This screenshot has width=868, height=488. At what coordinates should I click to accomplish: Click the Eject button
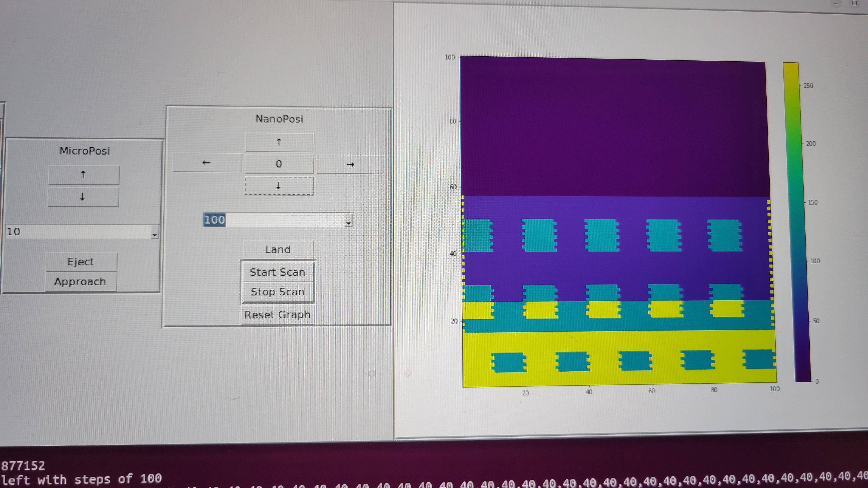tap(81, 262)
